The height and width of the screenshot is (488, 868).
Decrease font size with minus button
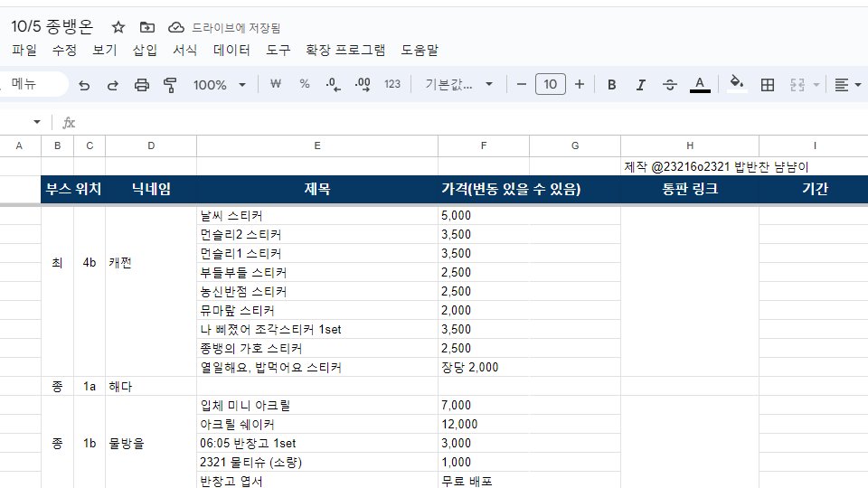[x=521, y=84]
